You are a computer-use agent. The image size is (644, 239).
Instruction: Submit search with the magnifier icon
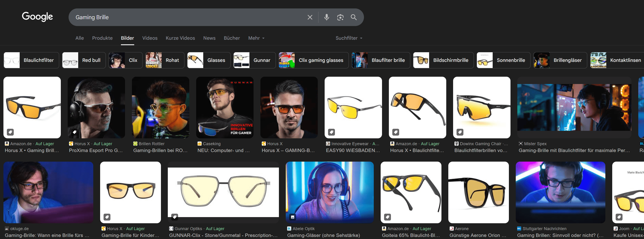(x=353, y=17)
